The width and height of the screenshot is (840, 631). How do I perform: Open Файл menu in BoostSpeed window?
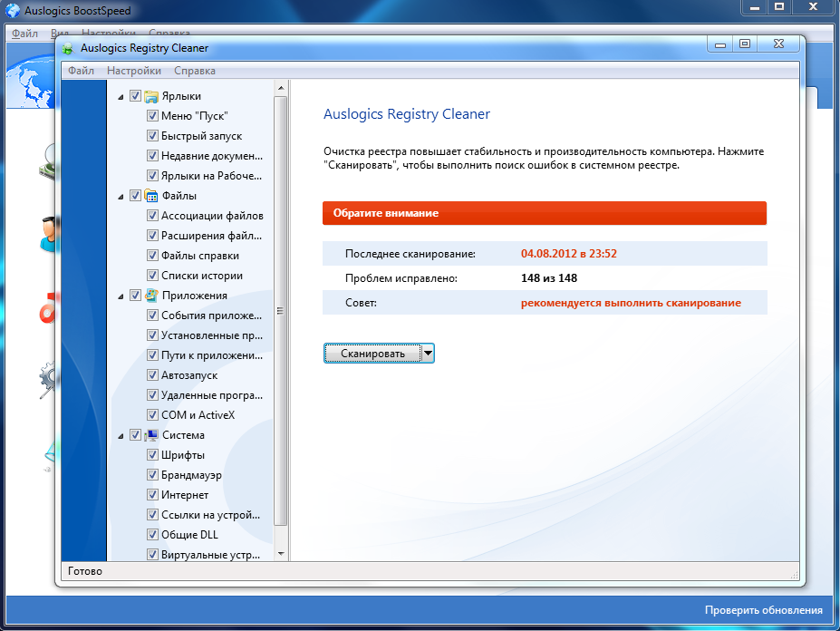coord(24,34)
